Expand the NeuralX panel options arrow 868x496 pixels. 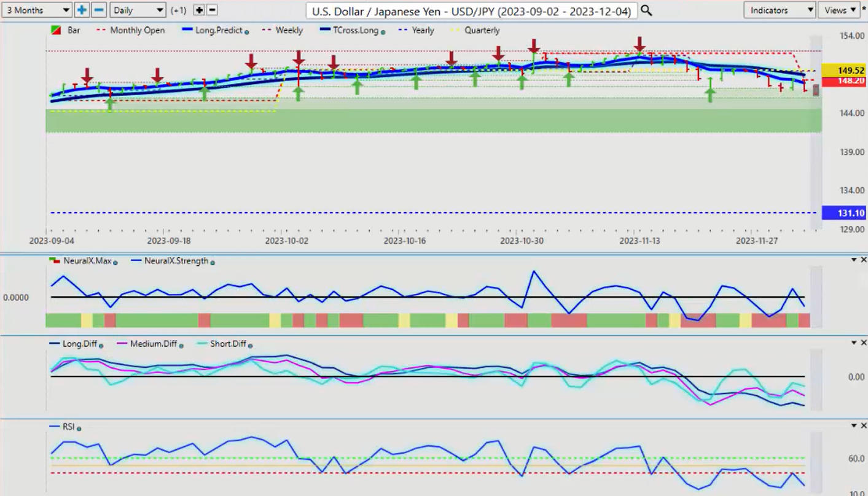[x=853, y=260]
